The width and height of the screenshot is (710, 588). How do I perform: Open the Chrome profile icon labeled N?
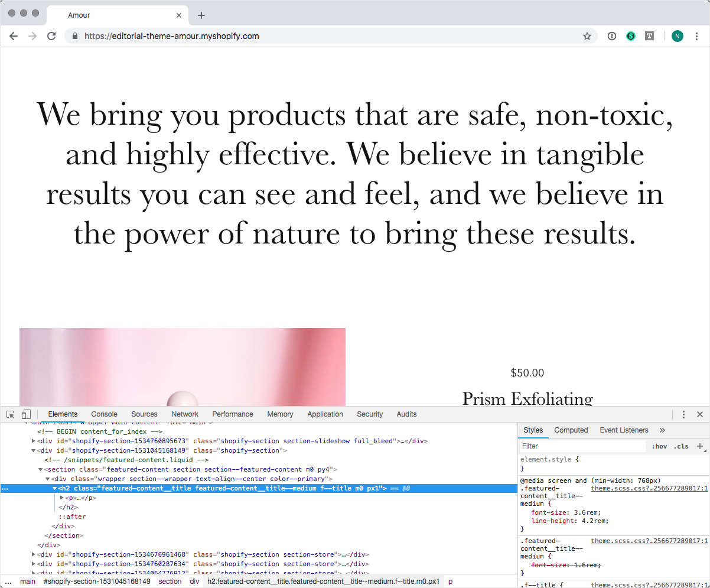[677, 36]
